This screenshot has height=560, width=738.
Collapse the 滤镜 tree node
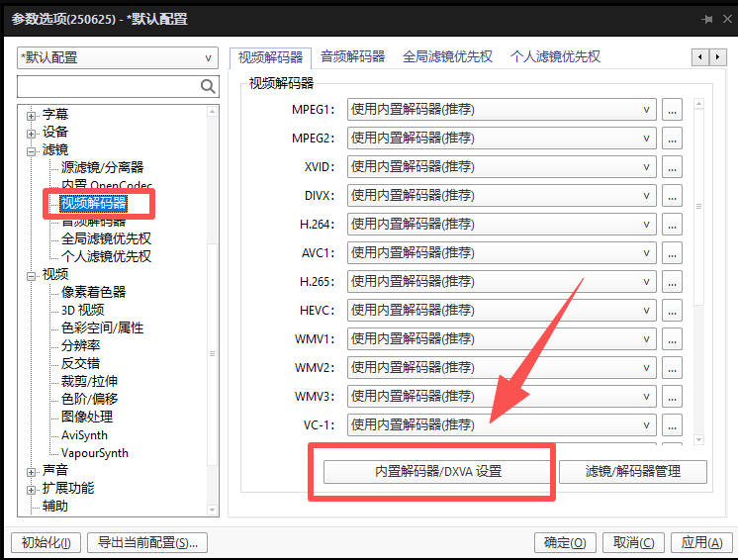(32, 150)
